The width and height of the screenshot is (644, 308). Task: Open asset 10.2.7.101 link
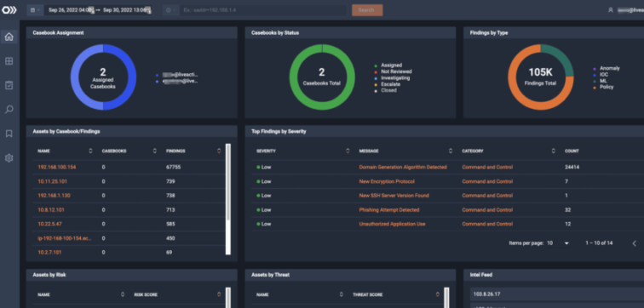tap(49, 252)
